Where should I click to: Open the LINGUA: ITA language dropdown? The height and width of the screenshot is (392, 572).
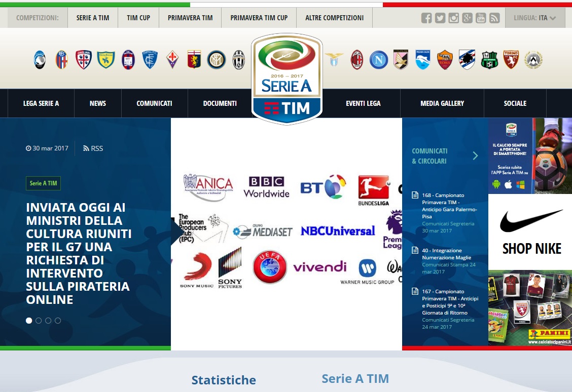point(535,18)
